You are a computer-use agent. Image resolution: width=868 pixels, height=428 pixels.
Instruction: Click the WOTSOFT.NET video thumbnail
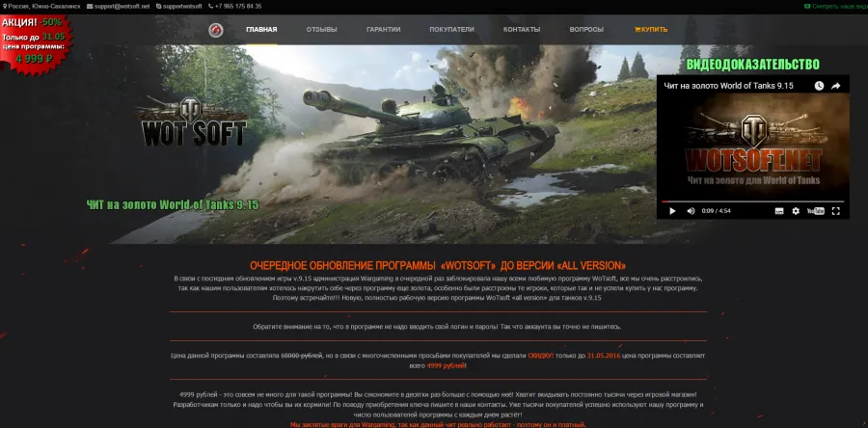pos(753,147)
